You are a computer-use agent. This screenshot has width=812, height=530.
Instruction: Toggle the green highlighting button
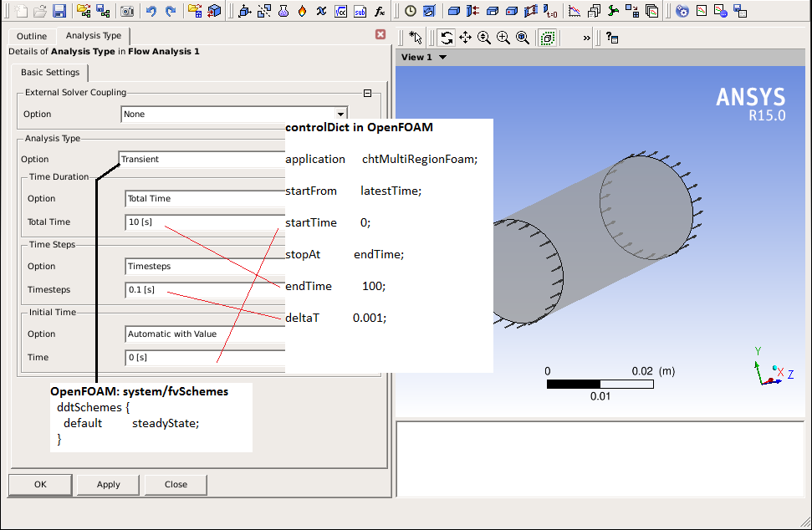click(548, 38)
